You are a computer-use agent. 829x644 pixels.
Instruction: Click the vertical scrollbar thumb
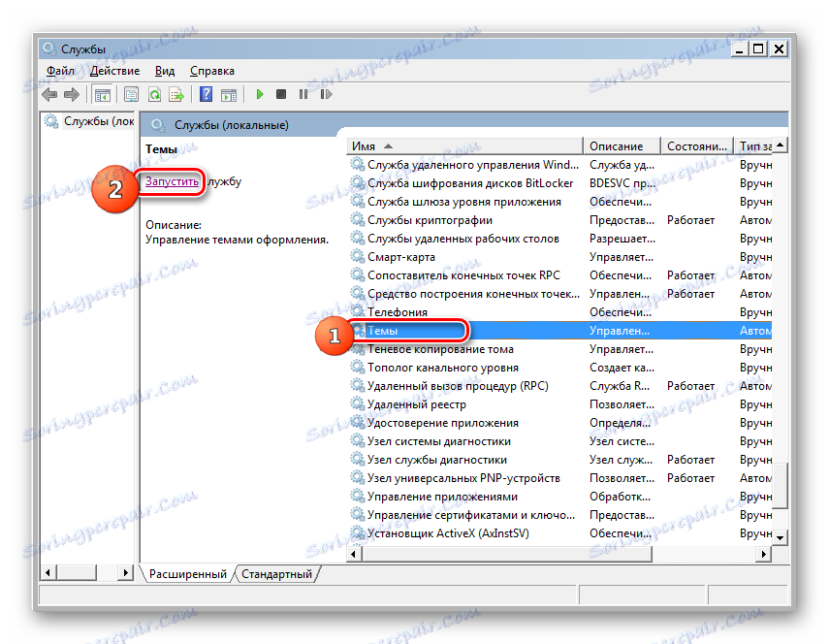click(781, 485)
